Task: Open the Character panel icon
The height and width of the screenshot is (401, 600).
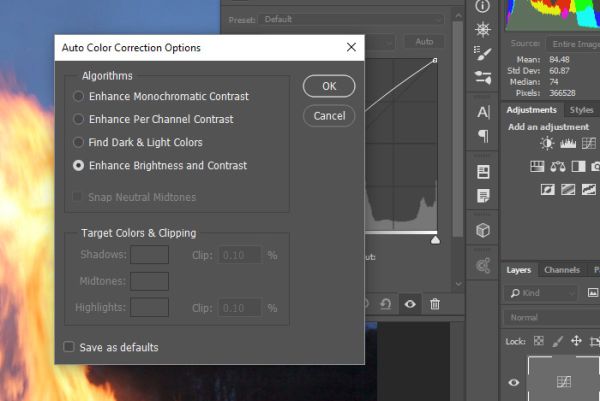Action: [x=483, y=112]
